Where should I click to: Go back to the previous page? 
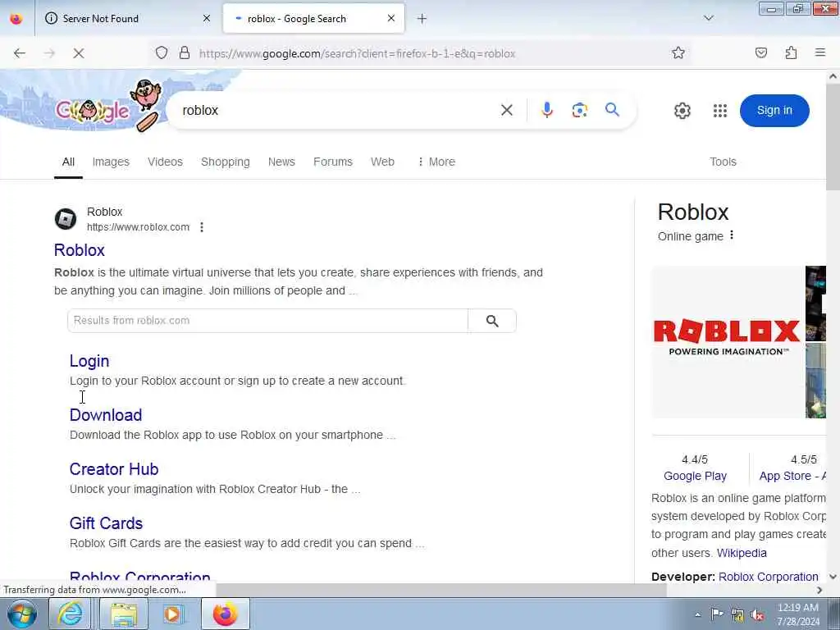20,53
